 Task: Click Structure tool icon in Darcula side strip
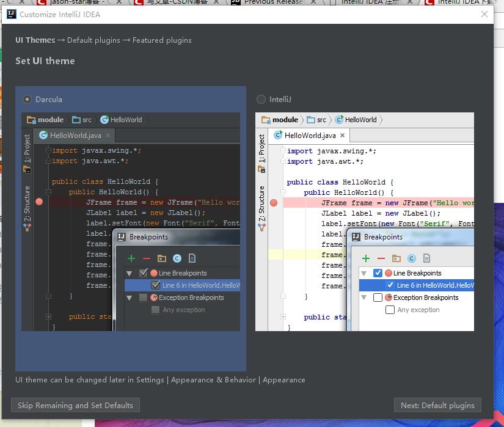pyautogui.click(x=27, y=227)
